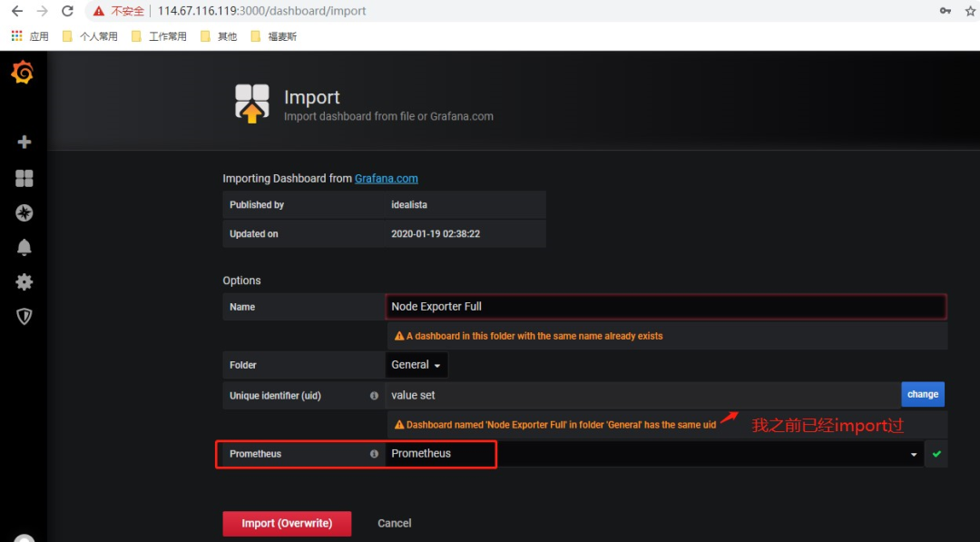The image size is (980, 542).
Task: Open the 福麦斯 bookmark folder
Action: coord(274,36)
